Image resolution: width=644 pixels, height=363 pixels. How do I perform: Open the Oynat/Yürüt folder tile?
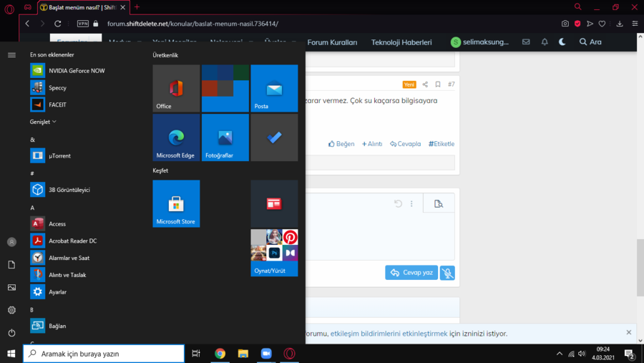(x=274, y=253)
